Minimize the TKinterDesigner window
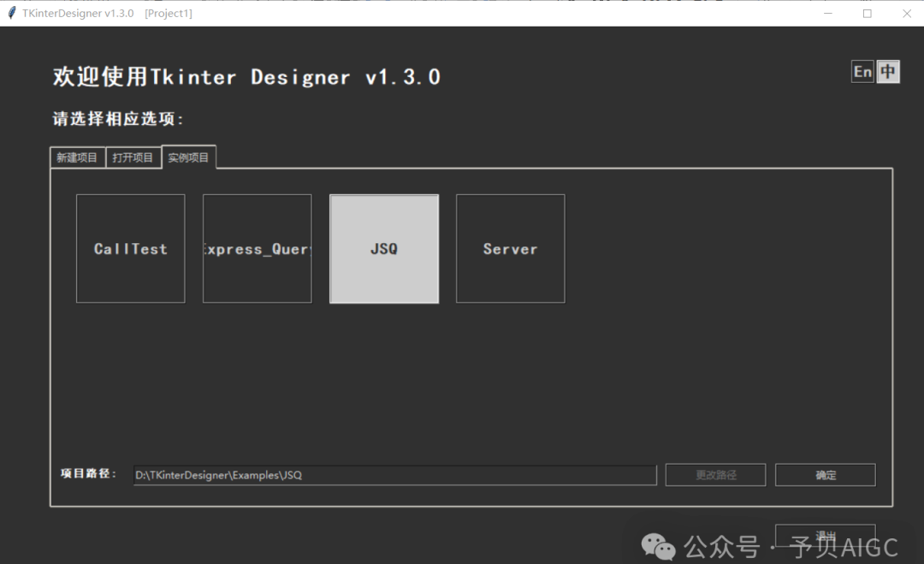The width and height of the screenshot is (924, 564). pos(828,13)
